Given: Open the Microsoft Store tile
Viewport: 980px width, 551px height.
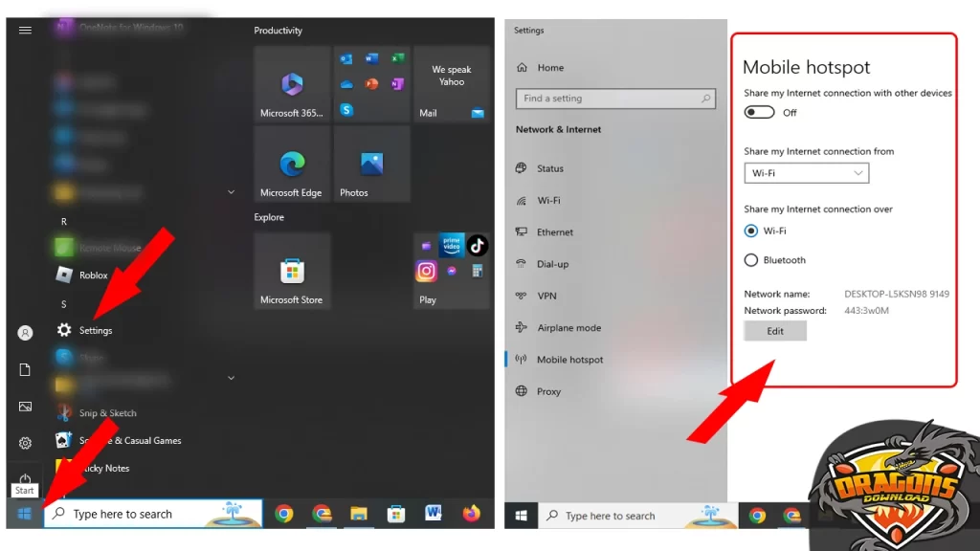Looking at the screenshot, I should pos(292,272).
